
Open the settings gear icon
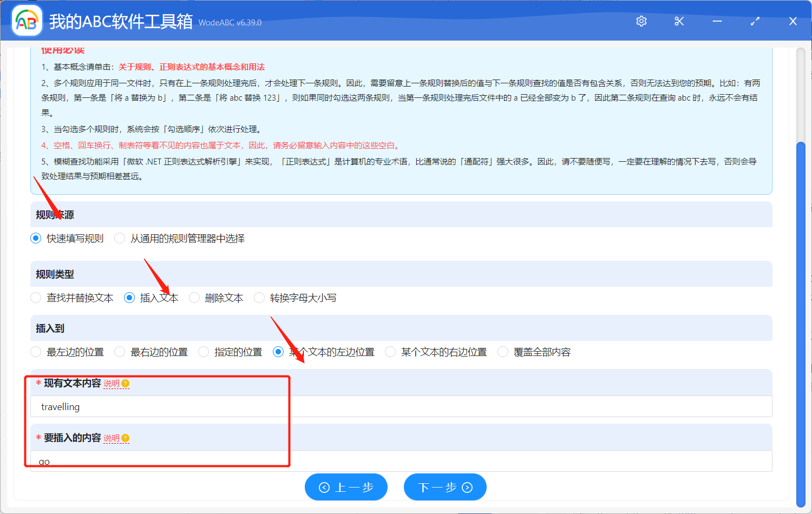click(641, 21)
